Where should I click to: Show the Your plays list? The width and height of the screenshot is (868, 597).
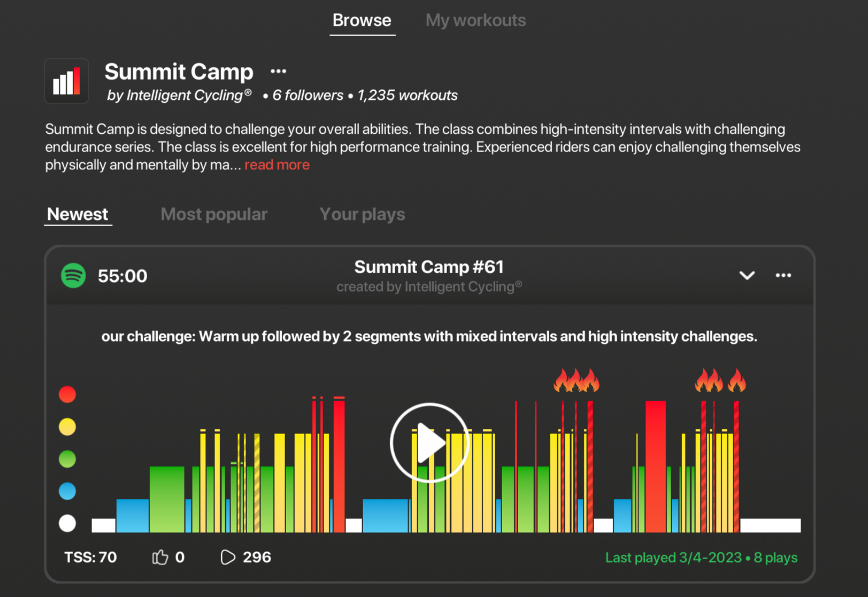tap(362, 214)
